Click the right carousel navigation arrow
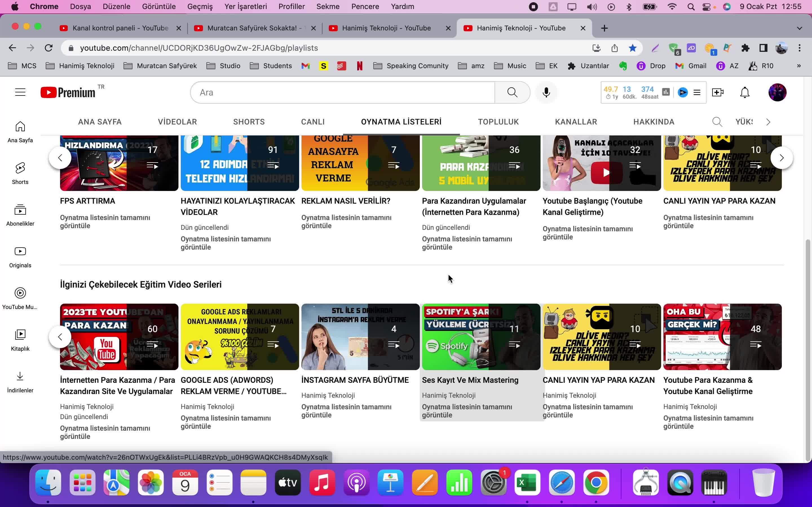 tap(782, 158)
